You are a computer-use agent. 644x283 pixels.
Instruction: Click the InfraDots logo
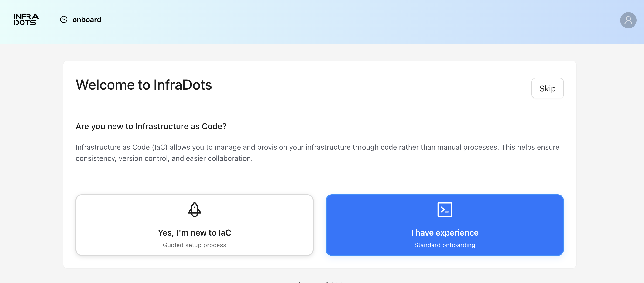[x=26, y=20]
